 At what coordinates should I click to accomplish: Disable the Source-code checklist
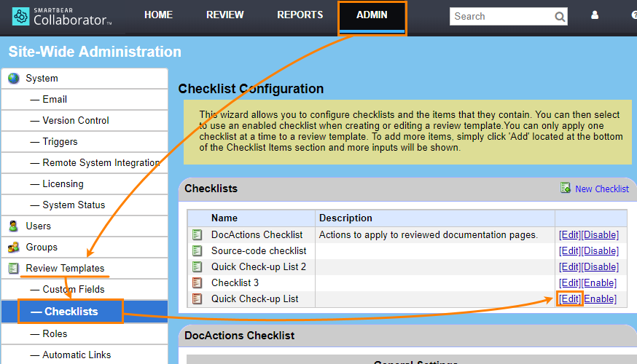(x=600, y=250)
